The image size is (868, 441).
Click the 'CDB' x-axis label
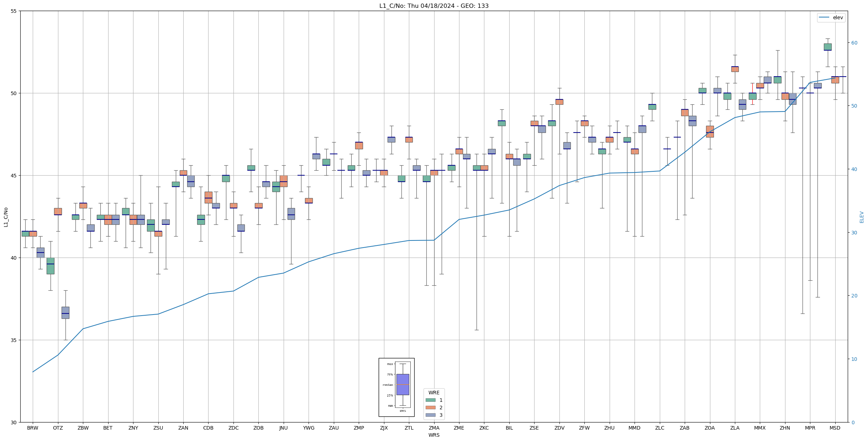pos(208,428)
